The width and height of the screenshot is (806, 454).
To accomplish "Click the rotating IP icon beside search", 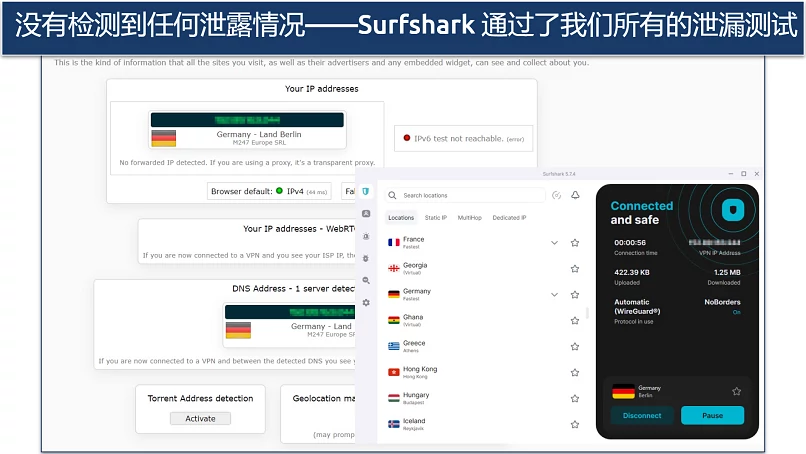I will click(x=556, y=195).
